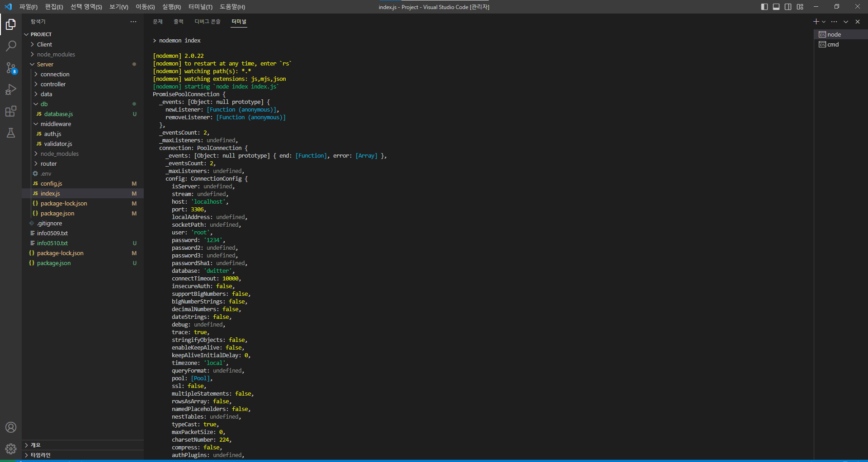Open config.js file

coord(83,183)
